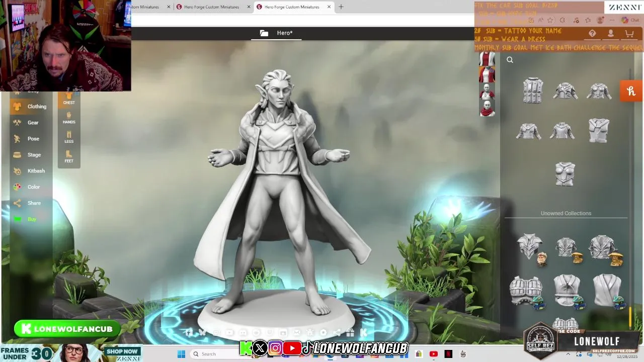644x362 pixels.
Task: Click the gift icon below the miniature
Action: [x=350, y=333]
